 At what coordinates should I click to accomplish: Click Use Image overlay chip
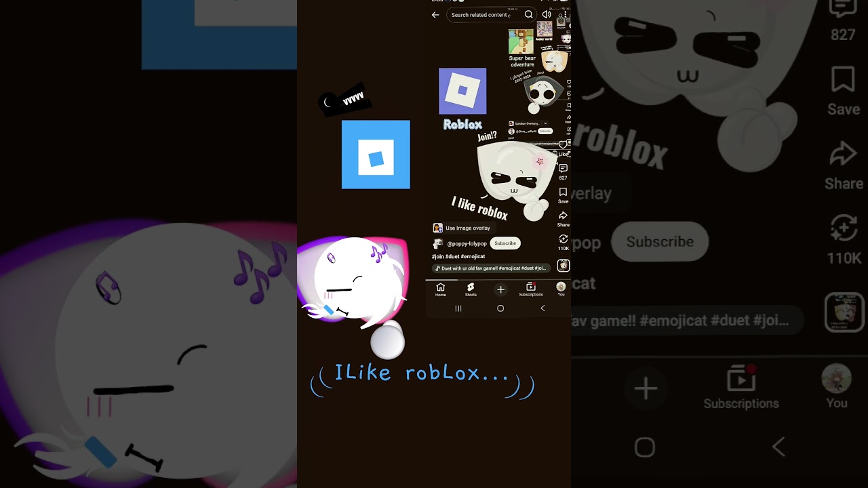tap(462, 228)
